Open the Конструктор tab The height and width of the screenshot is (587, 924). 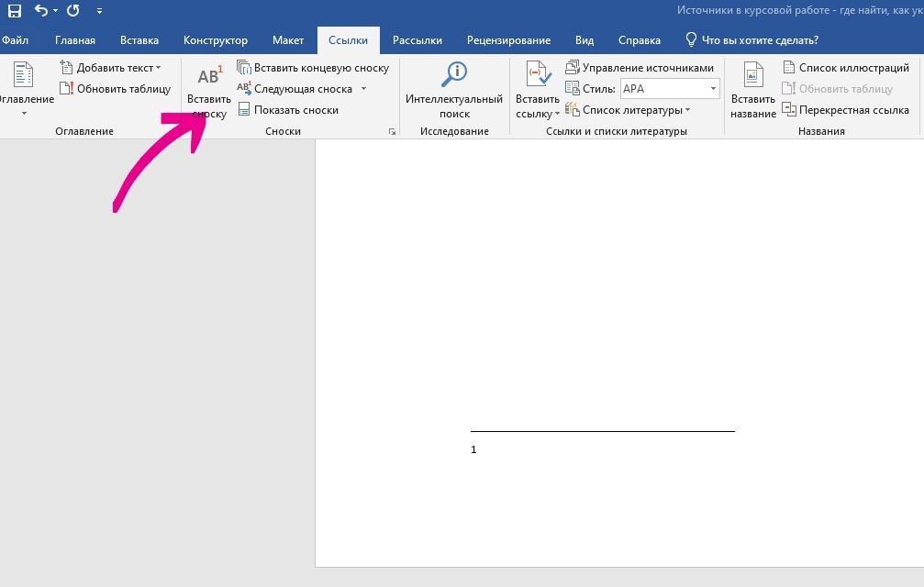tap(215, 40)
